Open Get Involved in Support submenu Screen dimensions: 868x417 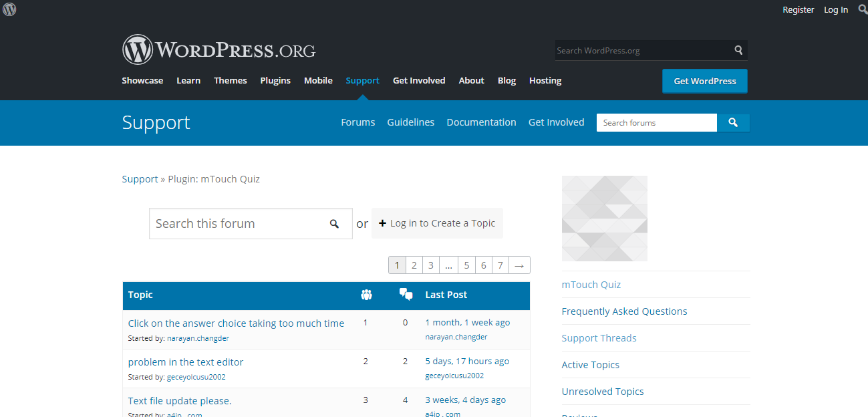tap(557, 122)
